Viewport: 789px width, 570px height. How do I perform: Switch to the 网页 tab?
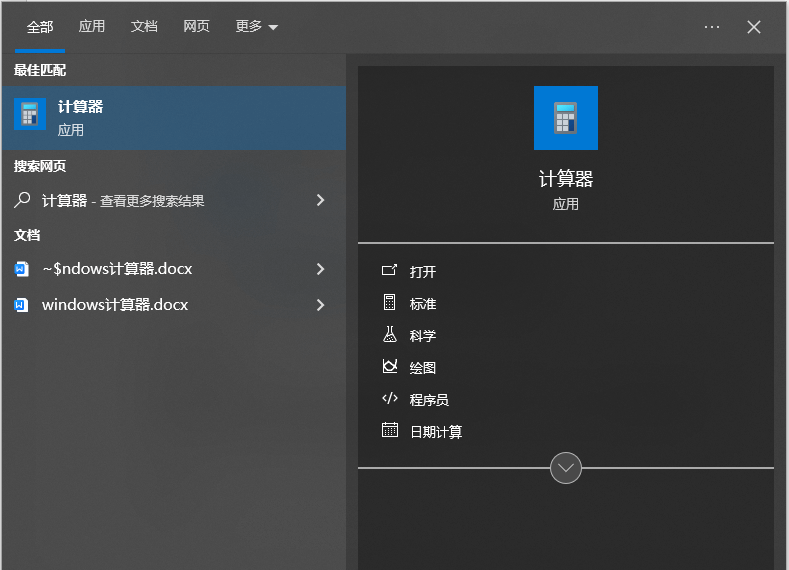pos(196,27)
